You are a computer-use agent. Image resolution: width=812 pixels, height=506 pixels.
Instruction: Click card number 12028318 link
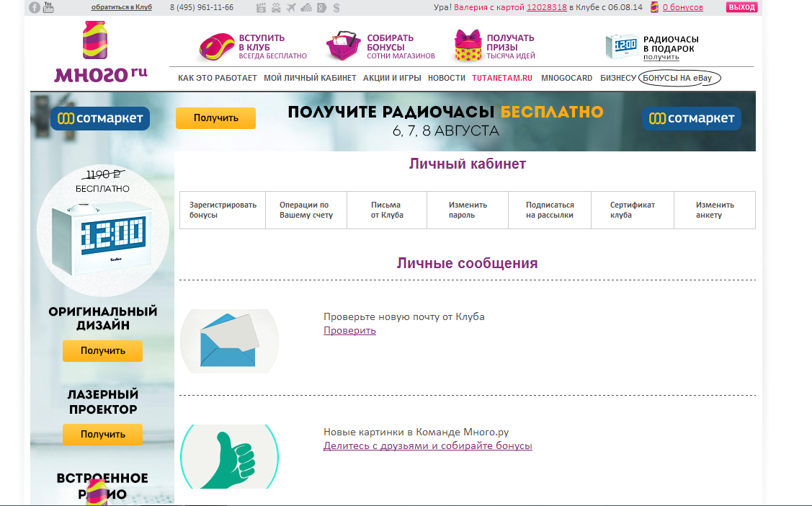(x=546, y=7)
